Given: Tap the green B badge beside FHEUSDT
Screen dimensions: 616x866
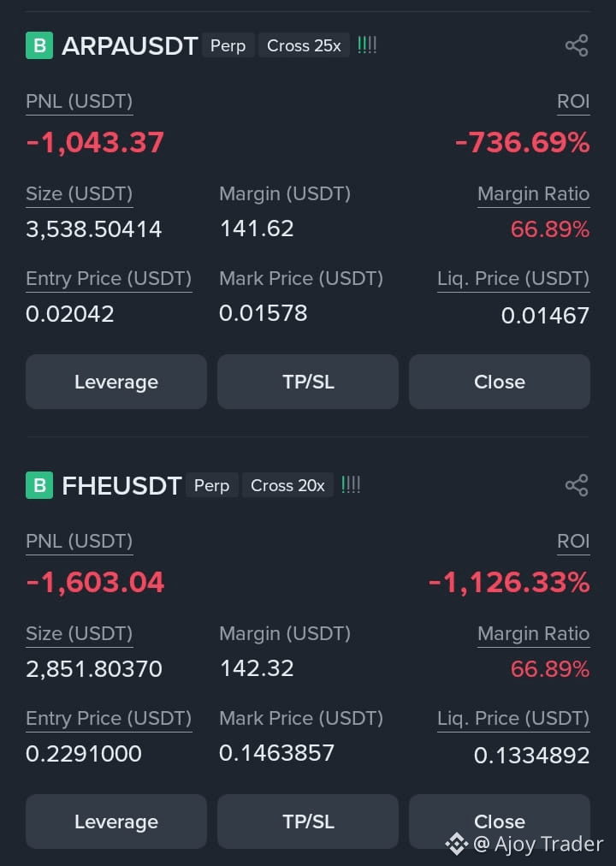Looking at the screenshot, I should tap(39, 485).
